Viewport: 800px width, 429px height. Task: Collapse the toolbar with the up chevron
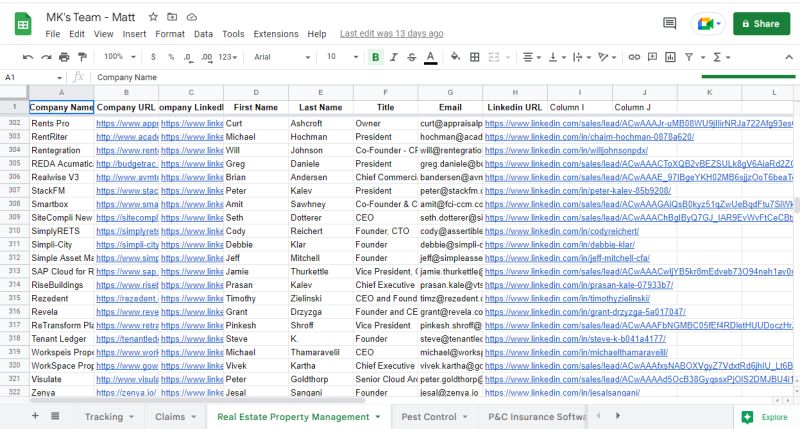(789, 57)
